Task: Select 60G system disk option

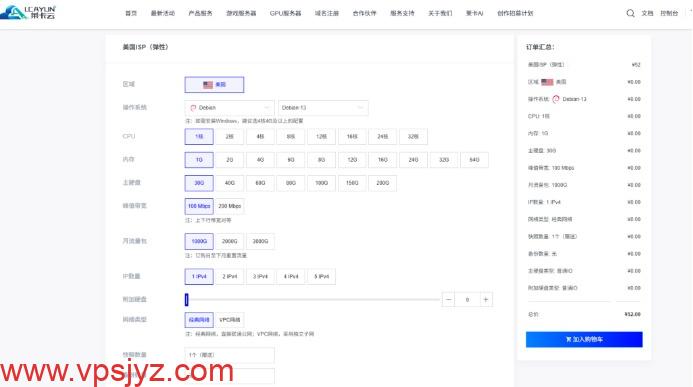Action: pyautogui.click(x=260, y=183)
